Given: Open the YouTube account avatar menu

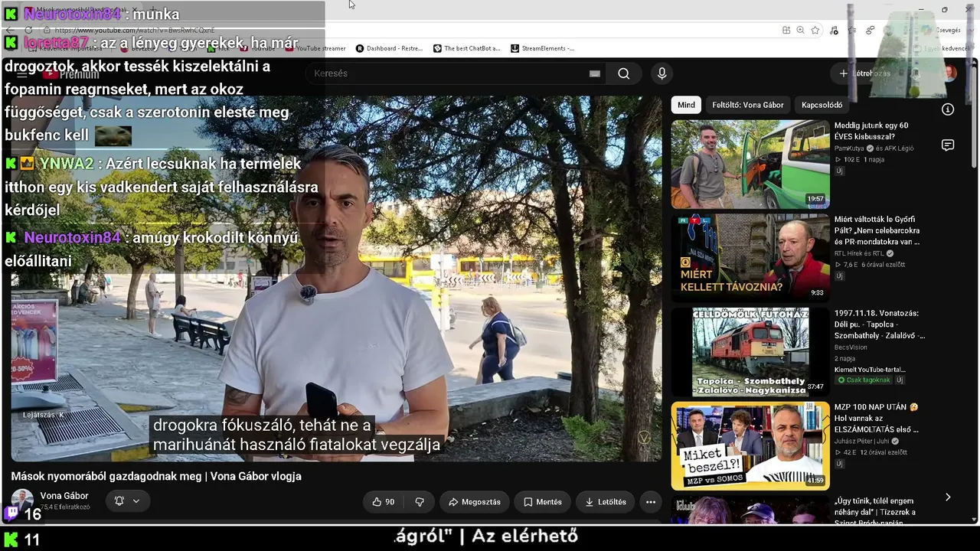Looking at the screenshot, I should pos(949,73).
